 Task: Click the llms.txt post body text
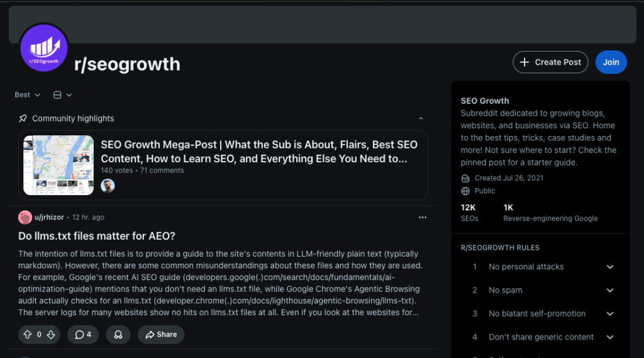pyautogui.click(x=221, y=283)
